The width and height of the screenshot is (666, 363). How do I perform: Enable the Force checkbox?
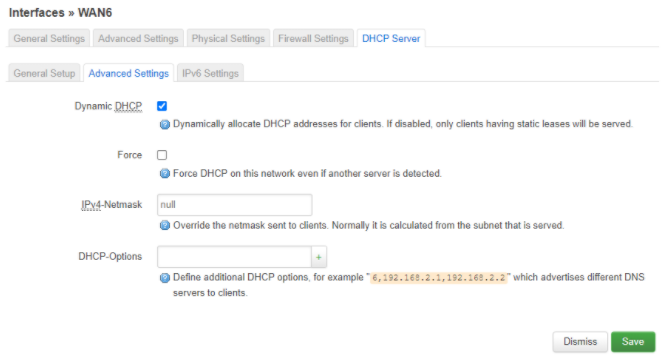pyautogui.click(x=162, y=155)
